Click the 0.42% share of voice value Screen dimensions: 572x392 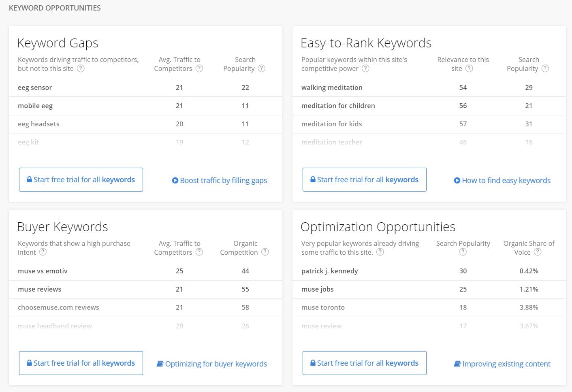point(529,271)
